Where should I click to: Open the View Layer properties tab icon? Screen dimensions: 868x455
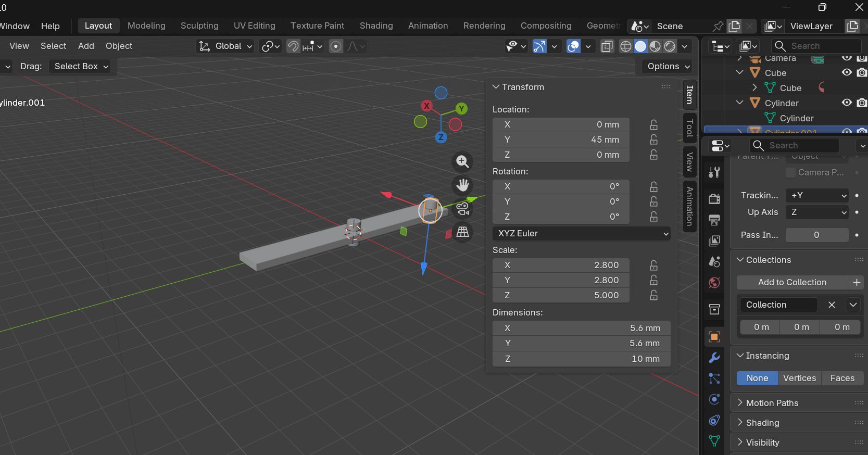(714, 241)
